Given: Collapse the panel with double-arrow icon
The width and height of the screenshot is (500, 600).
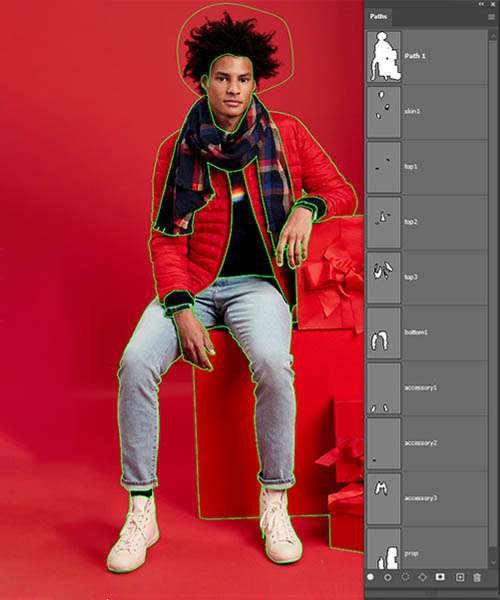Looking at the screenshot, I should 481,4.
